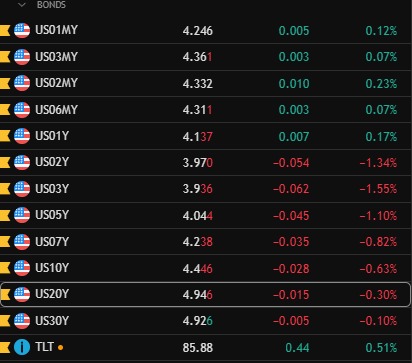Click the blue TLT logo icon

click(22, 347)
